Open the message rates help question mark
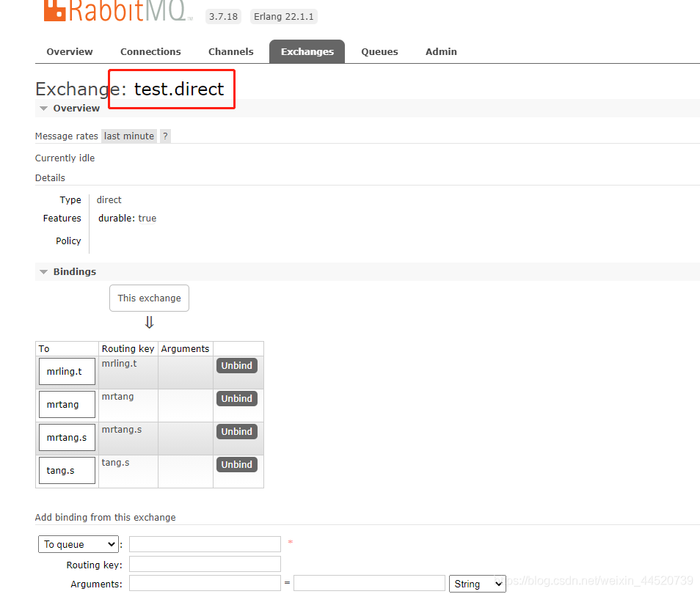Screen dimensions: 700x594 (x=165, y=136)
